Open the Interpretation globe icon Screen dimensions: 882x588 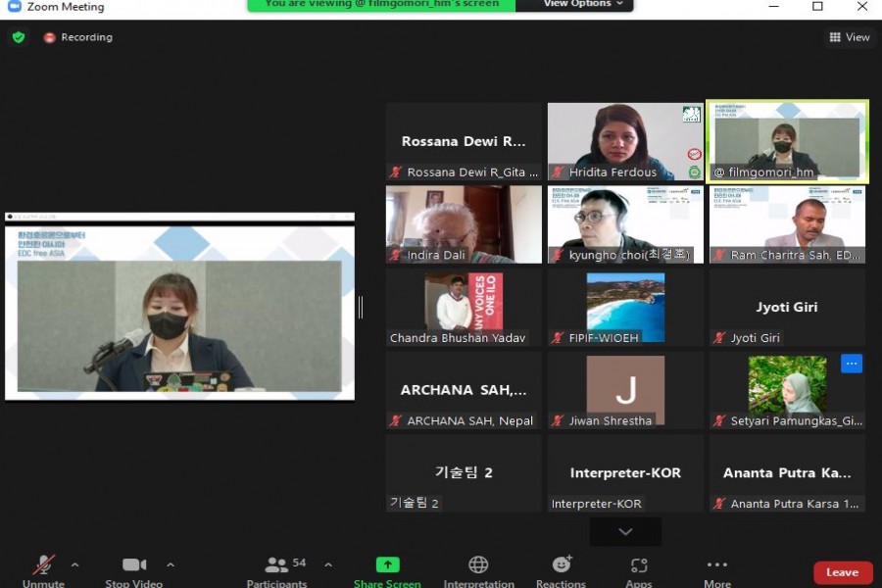point(478,565)
